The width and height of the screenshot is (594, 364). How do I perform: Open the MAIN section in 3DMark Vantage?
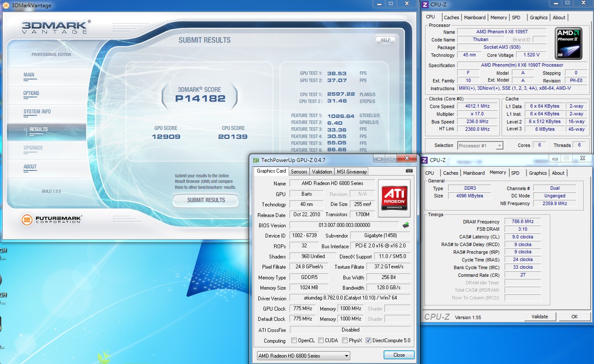(29, 75)
